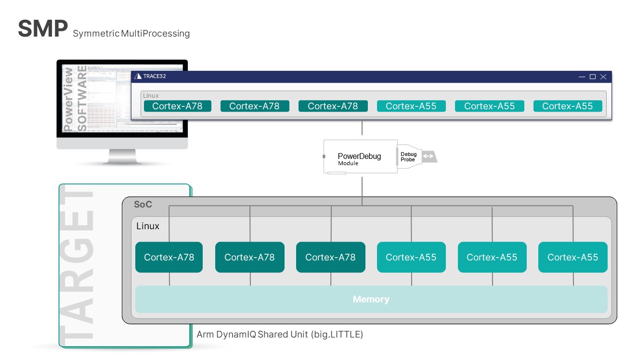637x364 pixels.
Task: Expand the Linux group in TRACE32 window
Action: tap(151, 95)
